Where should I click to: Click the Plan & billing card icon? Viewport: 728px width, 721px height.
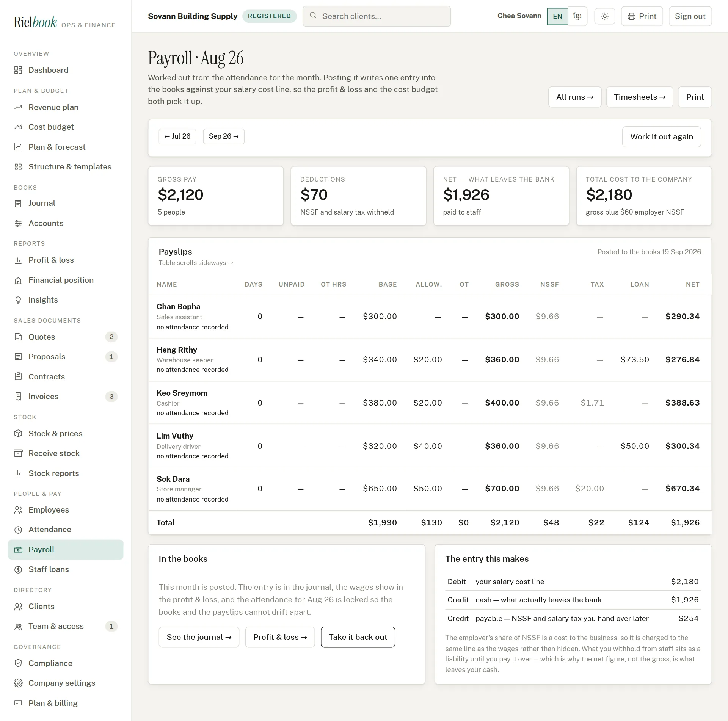[x=18, y=703]
